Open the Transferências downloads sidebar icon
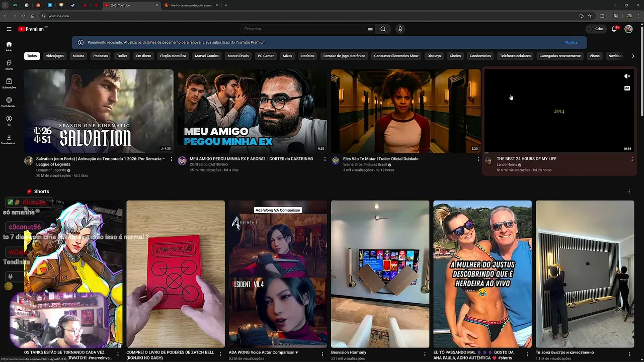This screenshot has height=362, width=644. 9,139
